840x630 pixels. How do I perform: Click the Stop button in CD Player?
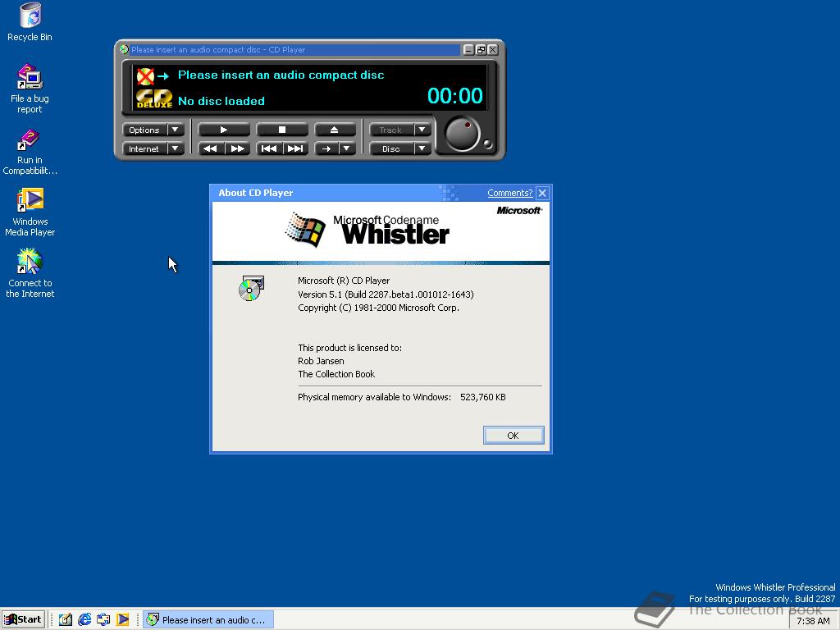pyautogui.click(x=282, y=130)
